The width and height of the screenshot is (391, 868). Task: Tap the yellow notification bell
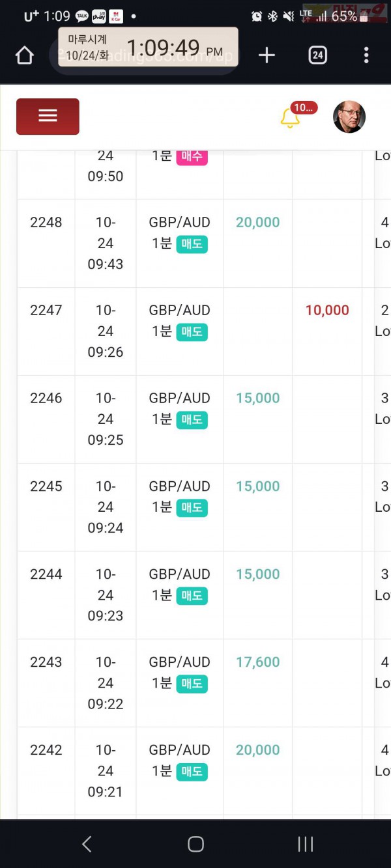tap(290, 118)
